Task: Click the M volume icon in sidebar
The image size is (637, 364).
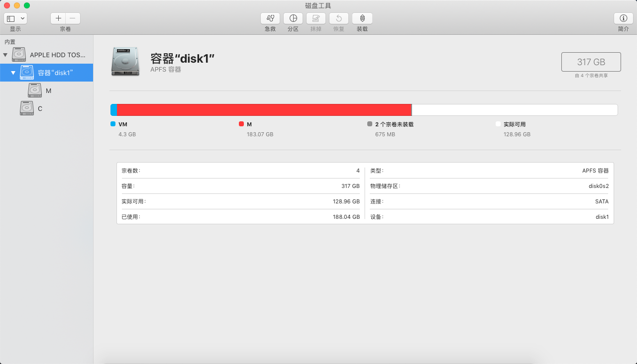Action: click(35, 91)
